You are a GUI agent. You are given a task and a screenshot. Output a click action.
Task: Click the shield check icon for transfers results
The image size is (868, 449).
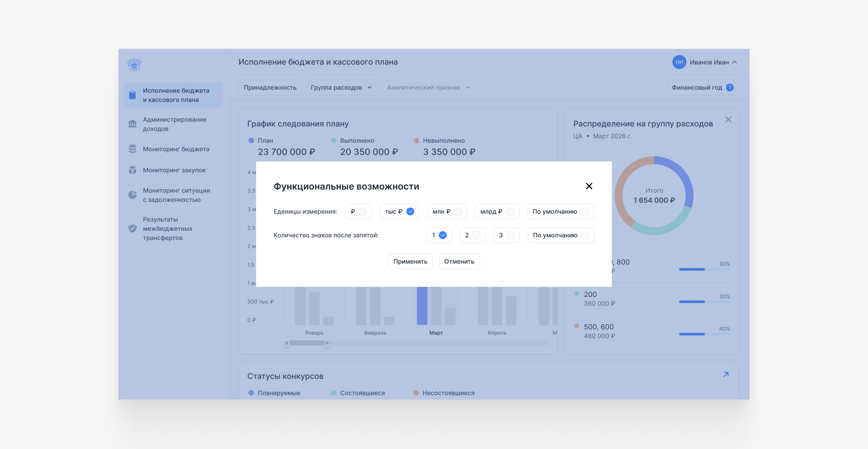[132, 229]
